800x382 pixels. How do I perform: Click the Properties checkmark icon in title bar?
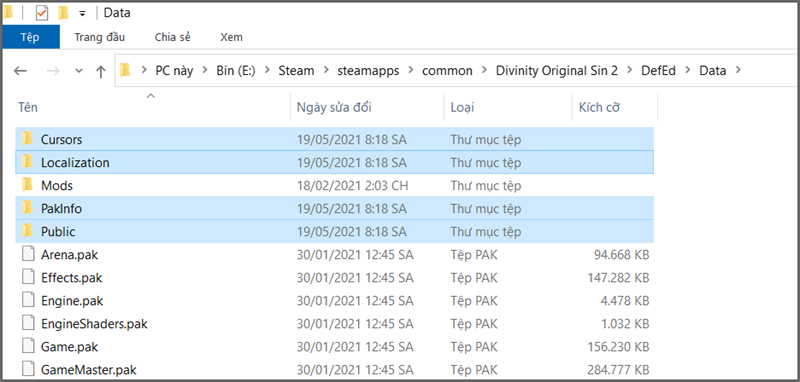click(42, 13)
